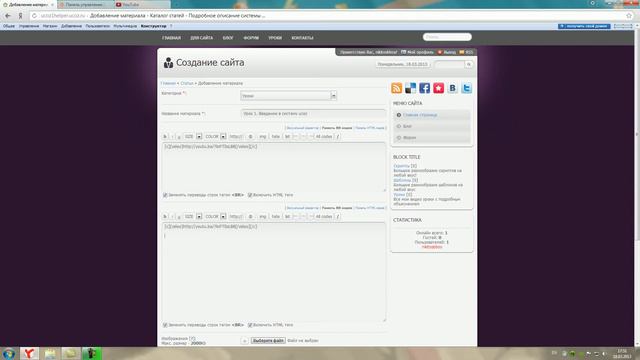Open the VKontakte social icon
Image resolution: width=640 pixels, height=360 pixels.
(452, 88)
